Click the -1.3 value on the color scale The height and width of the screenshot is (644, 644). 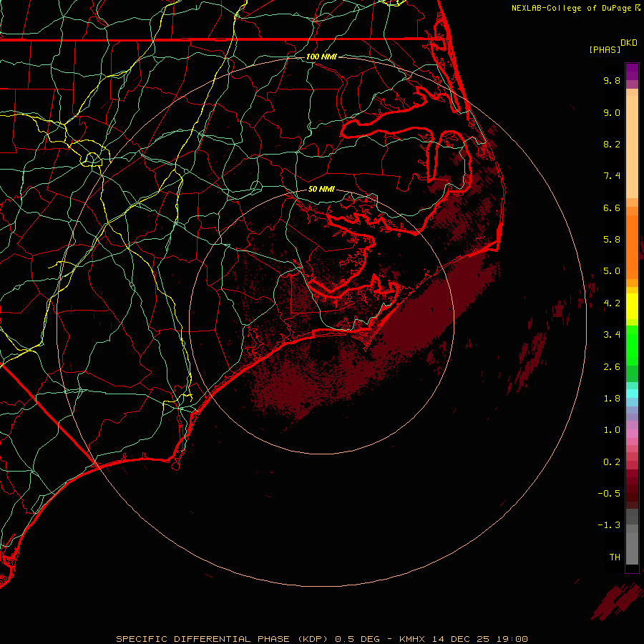pyautogui.click(x=609, y=525)
